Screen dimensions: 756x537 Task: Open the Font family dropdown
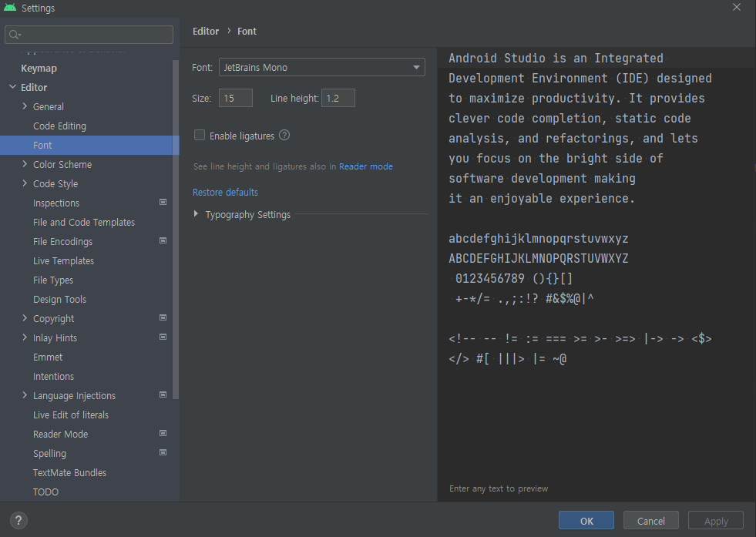pos(322,68)
